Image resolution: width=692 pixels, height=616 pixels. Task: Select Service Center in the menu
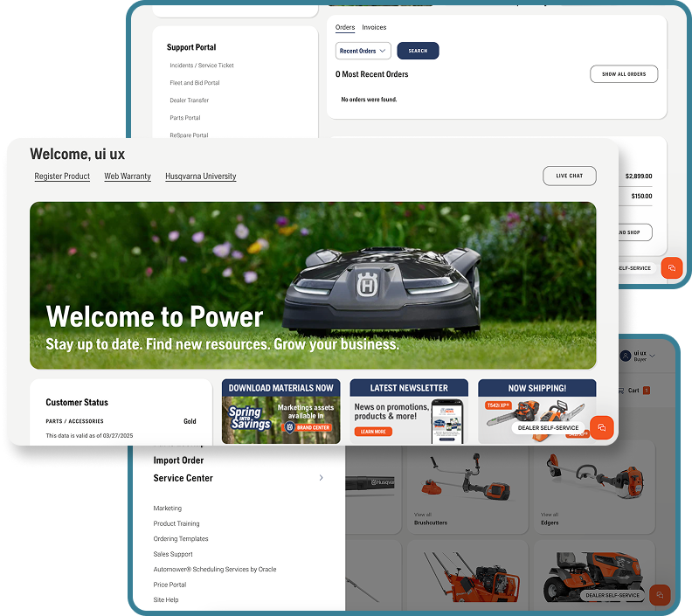[x=183, y=478]
